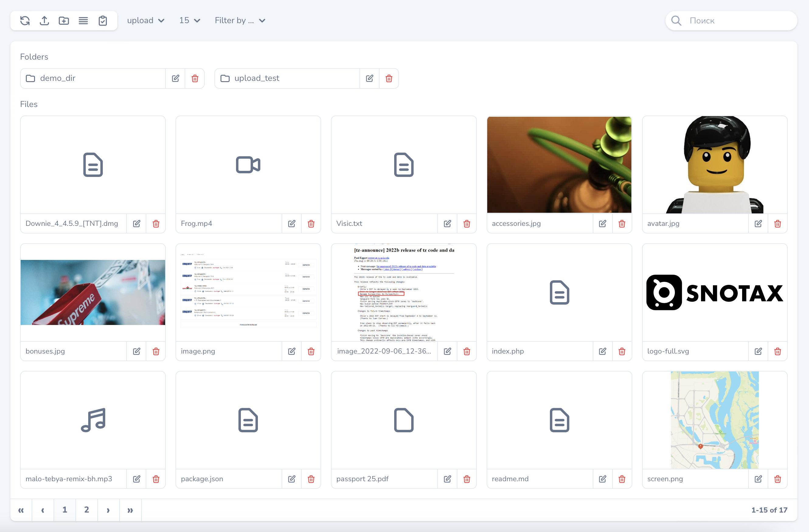
Task: Rename the demo_dir folder
Action: click(175, 78)
